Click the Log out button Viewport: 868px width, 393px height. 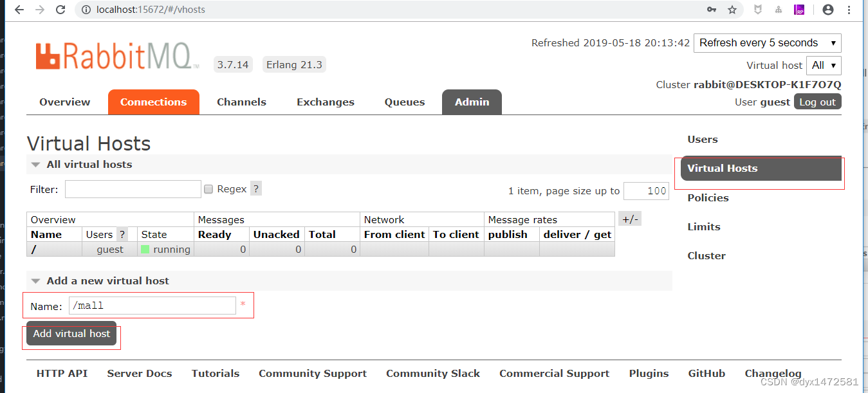tap(817, 102)
